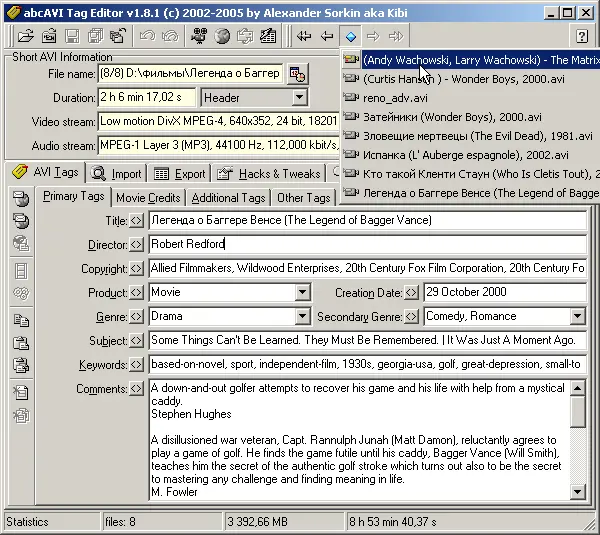The image size is (600, 535).
Task: Click the help question mark icon
Action: (582, 37)
